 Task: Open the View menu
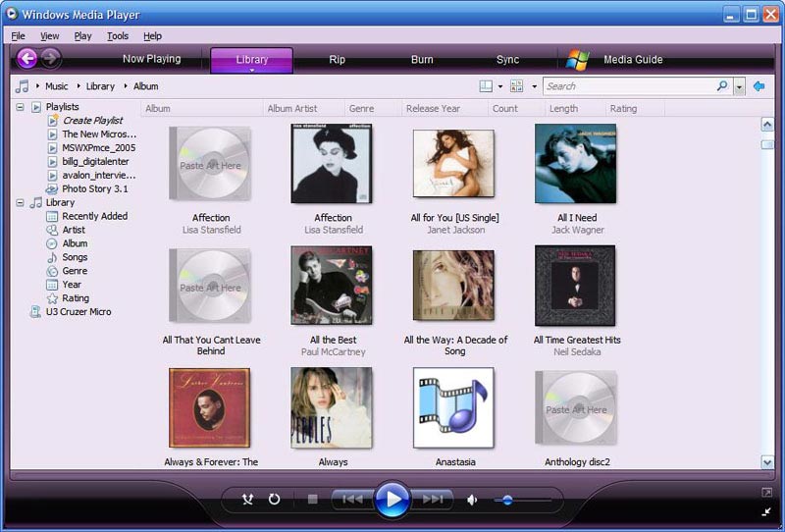[50, 36]
